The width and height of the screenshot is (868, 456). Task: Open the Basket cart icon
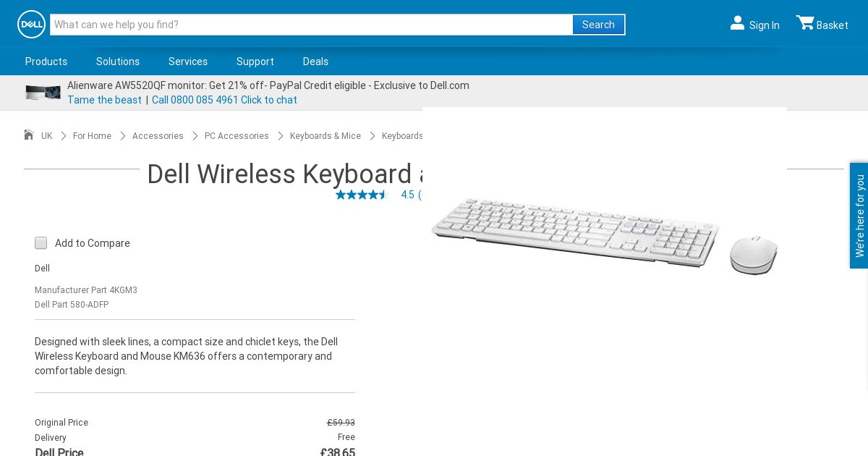(805, 23)
